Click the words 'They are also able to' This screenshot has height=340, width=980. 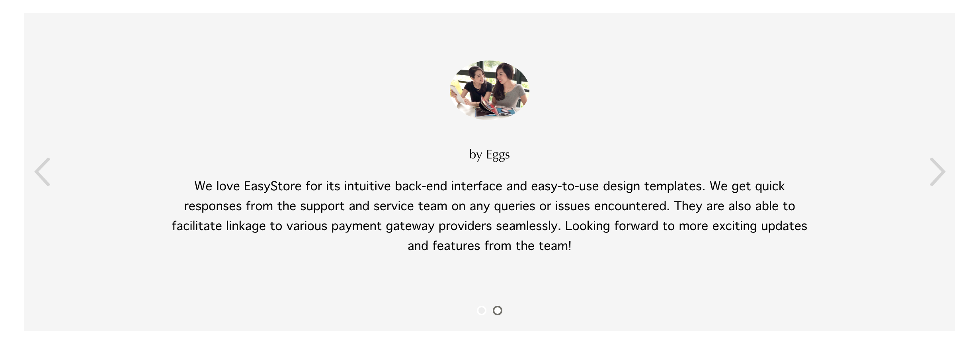[734, 206]
